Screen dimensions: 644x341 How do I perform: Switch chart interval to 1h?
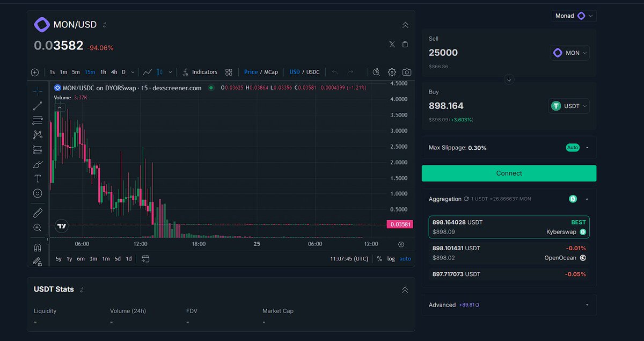click(103, 72)
